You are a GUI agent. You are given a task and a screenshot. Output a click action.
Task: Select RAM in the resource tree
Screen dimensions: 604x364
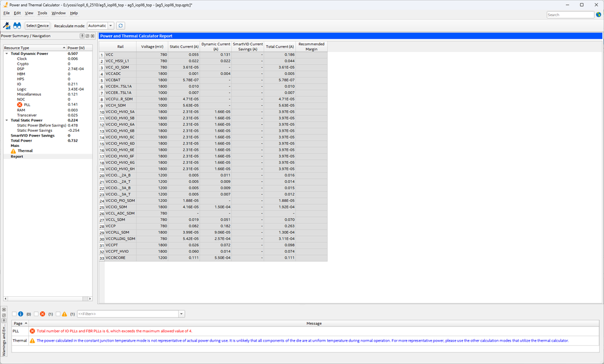pos(21,110)
